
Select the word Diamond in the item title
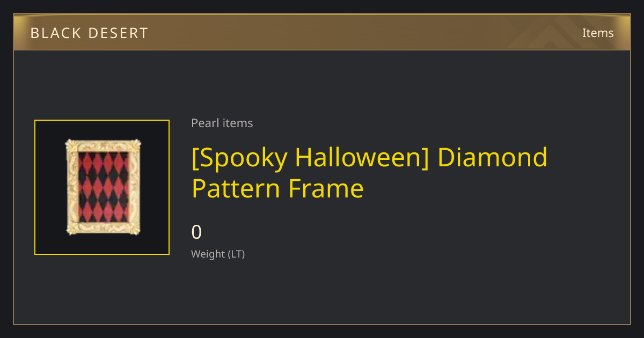[493, 157]
